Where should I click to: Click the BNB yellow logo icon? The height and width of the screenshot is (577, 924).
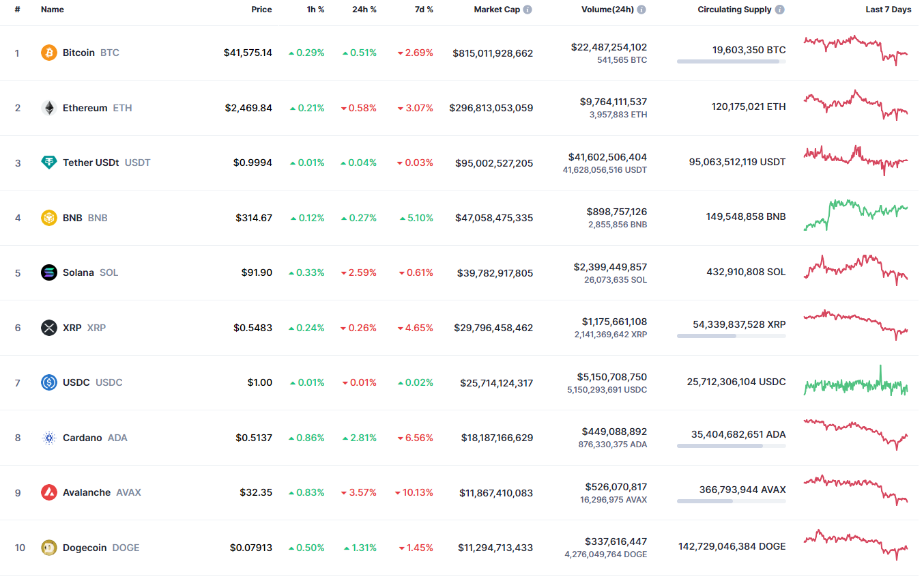click(x=49, y=218)
